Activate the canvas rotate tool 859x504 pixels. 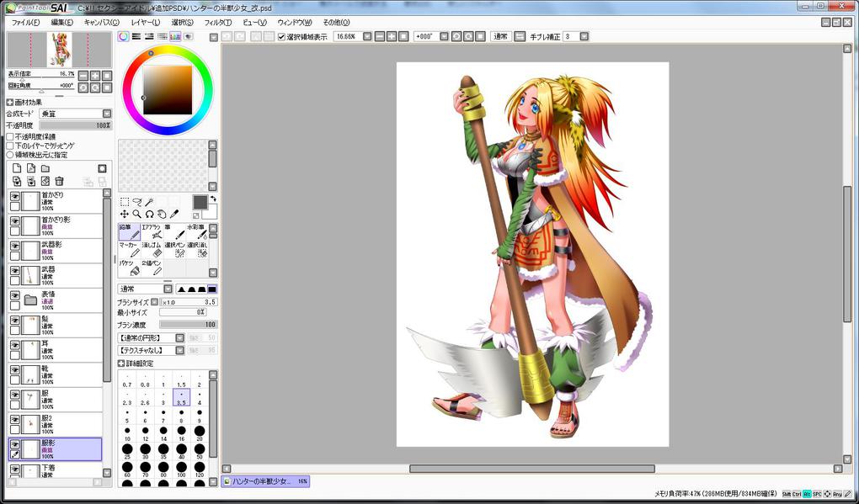coord(149,214)
